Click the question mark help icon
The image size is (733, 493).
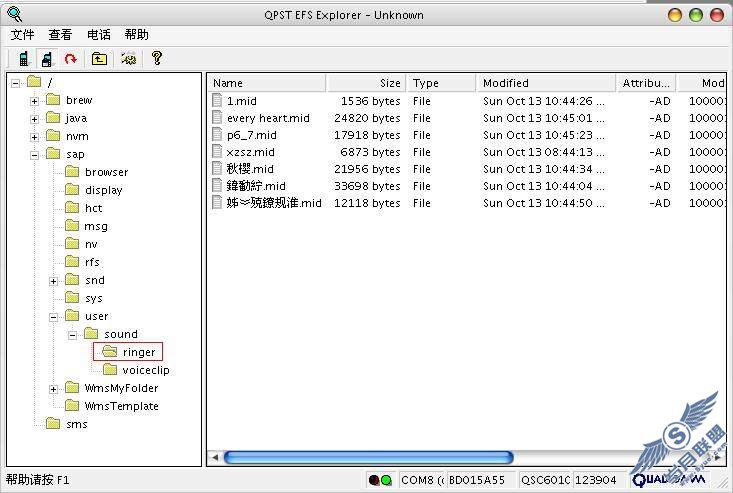click(x=157, y=58)
